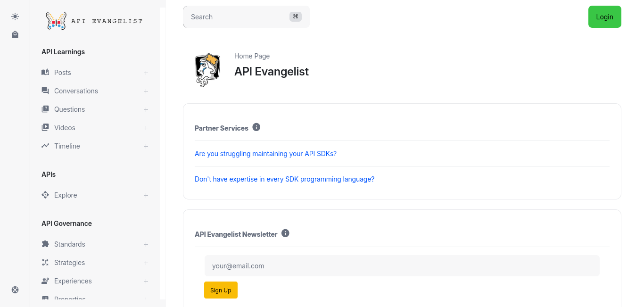Open the shopping bag icon in left rail
Screen dimensions: 644x307
(15, 35)
